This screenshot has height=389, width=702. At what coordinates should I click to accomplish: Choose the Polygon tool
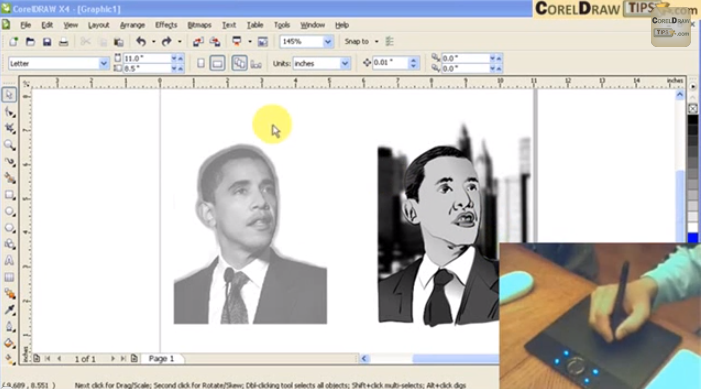coord(9,228)
